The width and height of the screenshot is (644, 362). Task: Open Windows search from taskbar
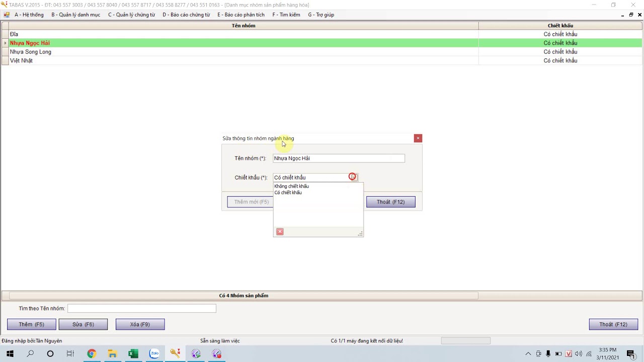tap(30, 354)
